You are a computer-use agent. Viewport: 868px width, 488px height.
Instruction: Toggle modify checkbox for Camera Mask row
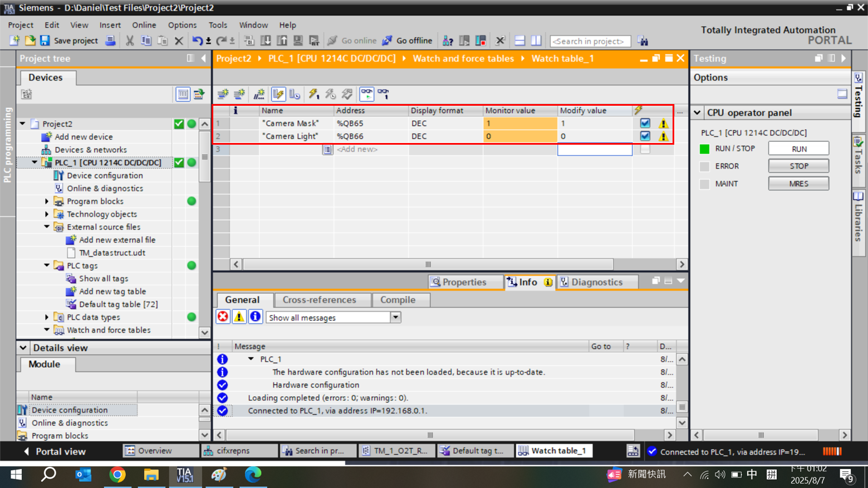645,123
